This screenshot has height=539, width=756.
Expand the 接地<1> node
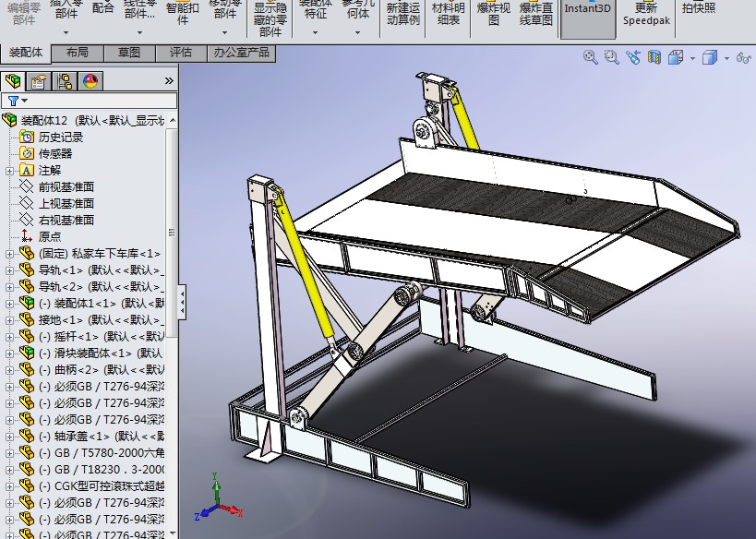coord(9,320)
